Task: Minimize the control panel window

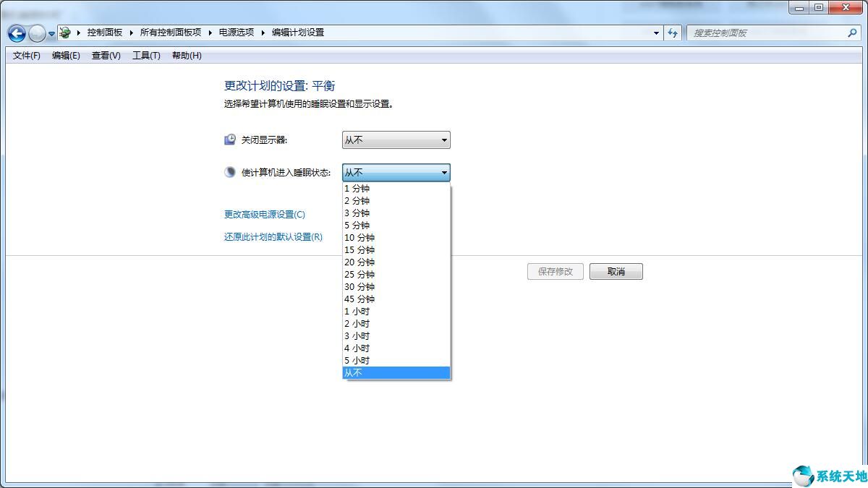Action: point(800,8)
